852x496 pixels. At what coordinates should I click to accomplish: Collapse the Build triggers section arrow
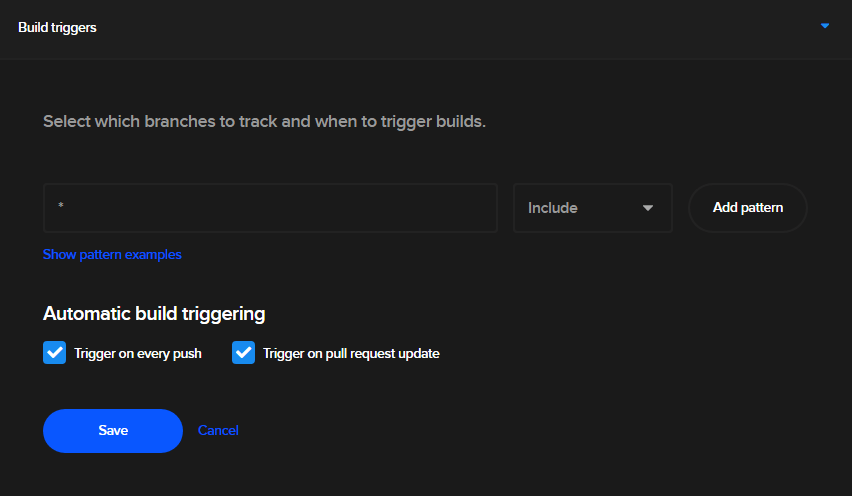coord(824,26)
